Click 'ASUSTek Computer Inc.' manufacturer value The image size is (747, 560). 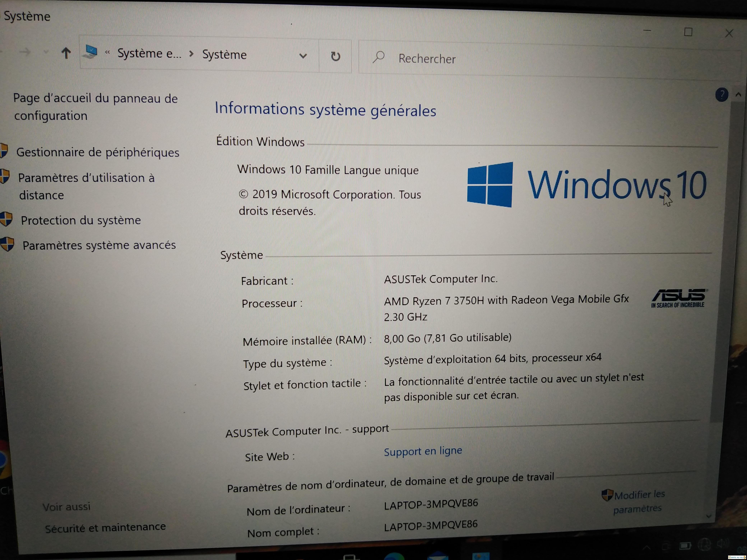[441, 279]
